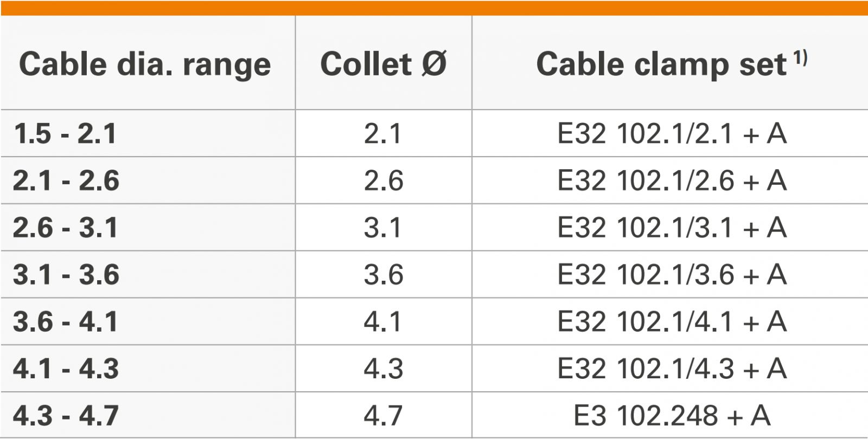Viewport: 868px width, 439px height.
Task: Click the collet value 3.6 cell
Action: (x=384, y=275)
